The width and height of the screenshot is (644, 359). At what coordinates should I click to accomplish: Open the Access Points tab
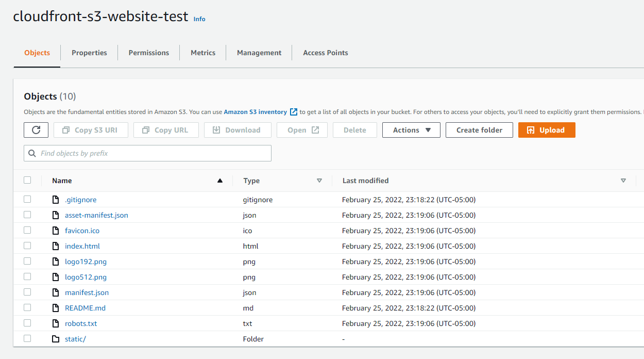click(x=326, y=53)
